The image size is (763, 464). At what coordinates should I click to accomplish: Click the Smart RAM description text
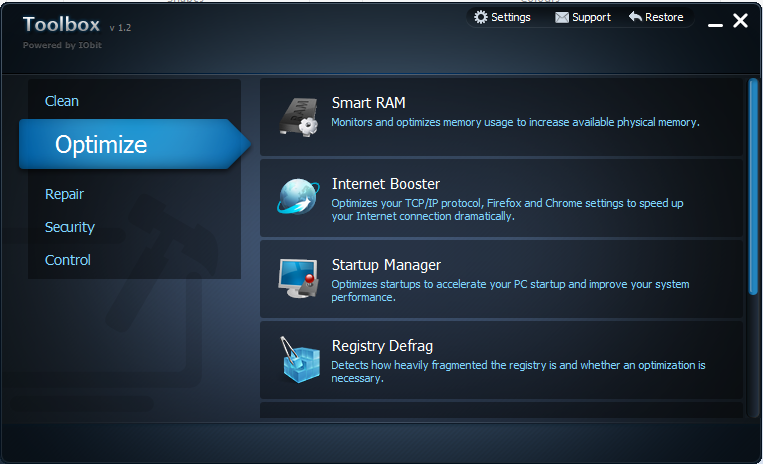[515, 122]
